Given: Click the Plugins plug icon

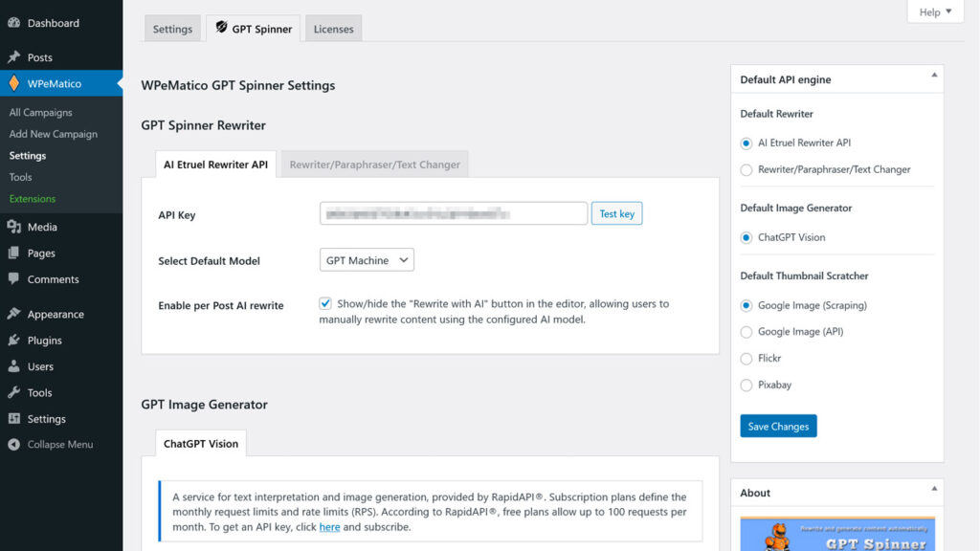Looking at the screenshot, I should tap(13, 340).
